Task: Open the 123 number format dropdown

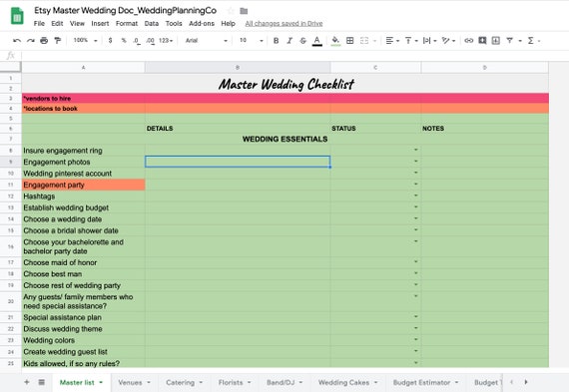Action: 166,41
